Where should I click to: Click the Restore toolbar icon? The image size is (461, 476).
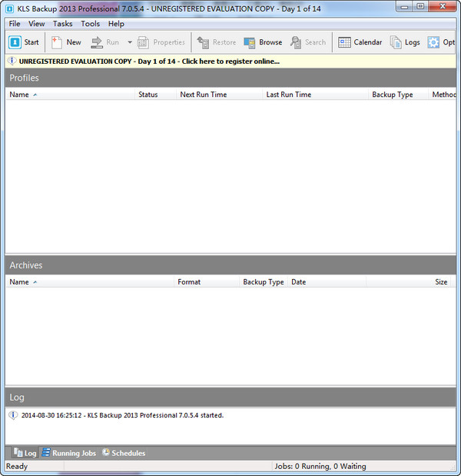(x=203, y=42)
